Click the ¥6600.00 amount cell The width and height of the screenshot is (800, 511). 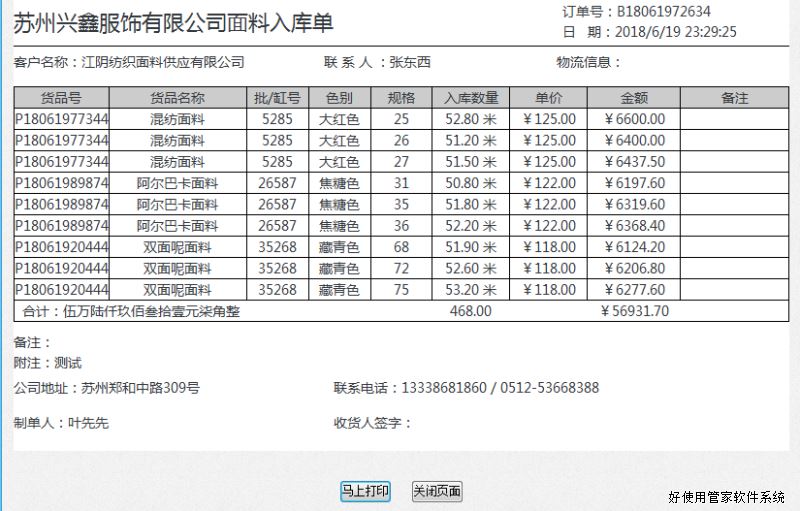tap(635, 119)
